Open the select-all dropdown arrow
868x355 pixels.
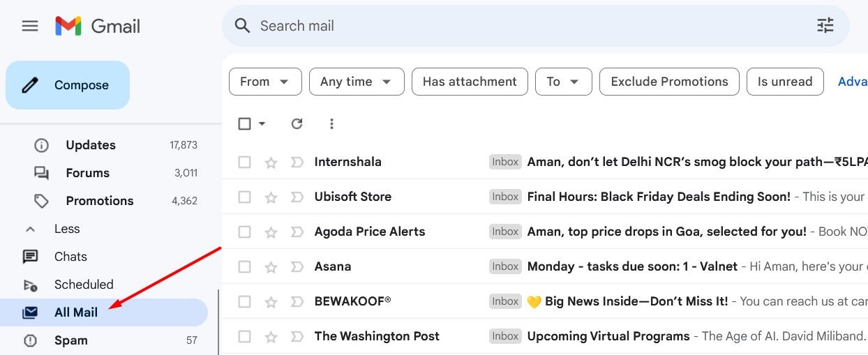(262, 123)
